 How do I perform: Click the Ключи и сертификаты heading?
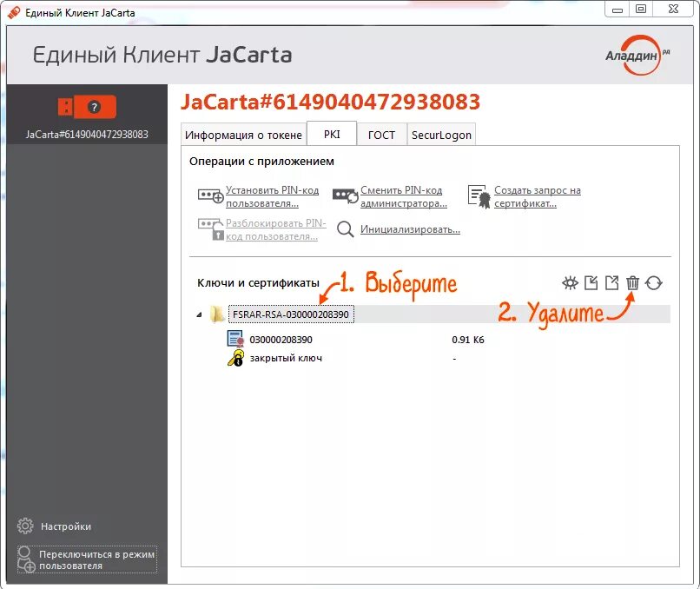pyautogui.click(x=259, y=282)
